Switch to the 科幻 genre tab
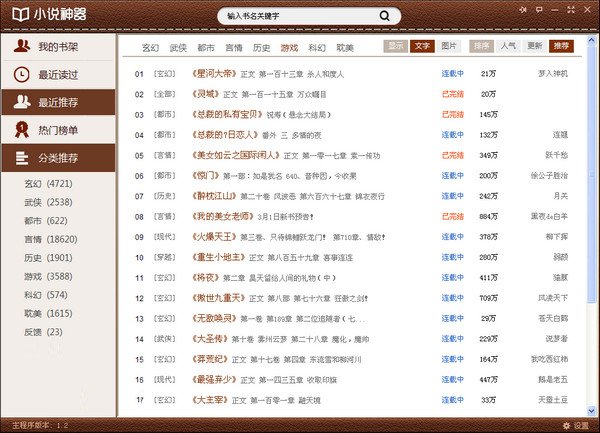Image resolution: width=600 pixels, height=433 pixels. (317, 47)
